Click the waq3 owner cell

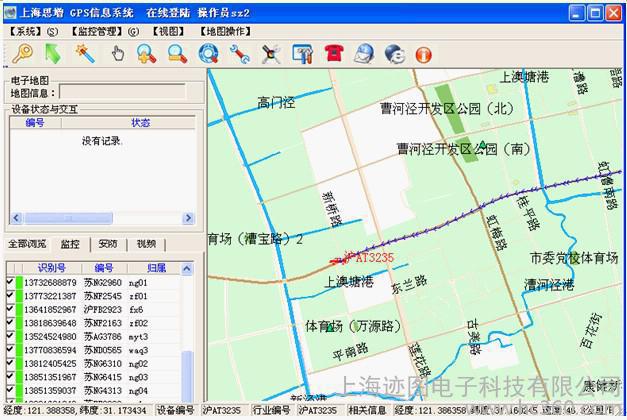pyautogui.click(x=138, y=350)
